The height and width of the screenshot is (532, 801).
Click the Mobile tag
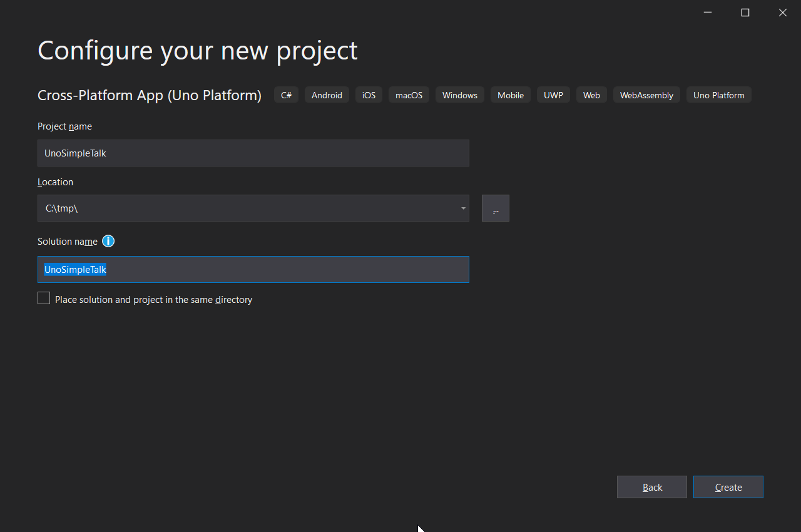[x=511, y=95]
